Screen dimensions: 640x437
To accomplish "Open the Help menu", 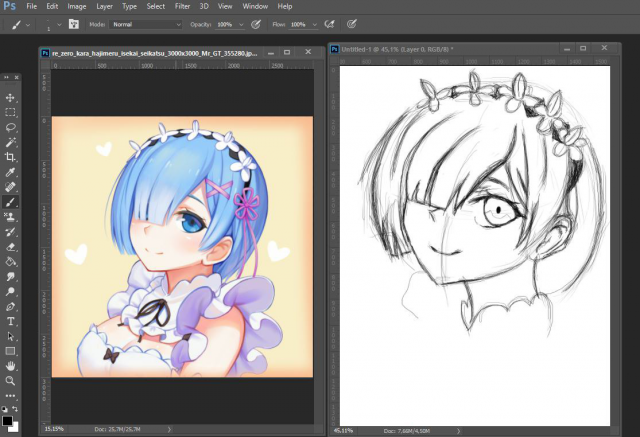I will [x=285, y=7].
